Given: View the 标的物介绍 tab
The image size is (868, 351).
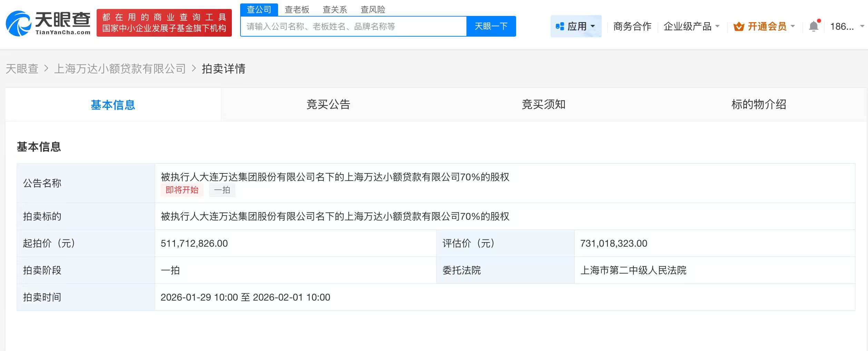Looking at the screenshot, I should [759, 105].
